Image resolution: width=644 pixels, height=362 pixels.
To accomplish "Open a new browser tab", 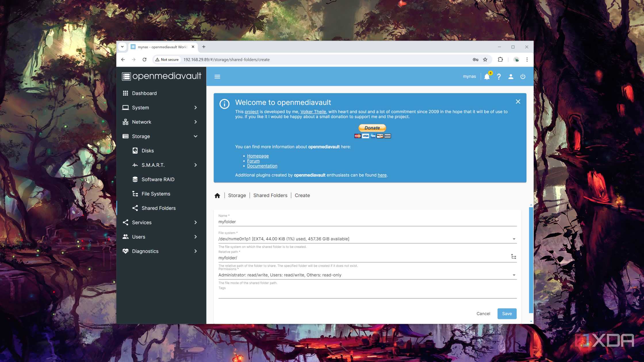I will 204,47.
